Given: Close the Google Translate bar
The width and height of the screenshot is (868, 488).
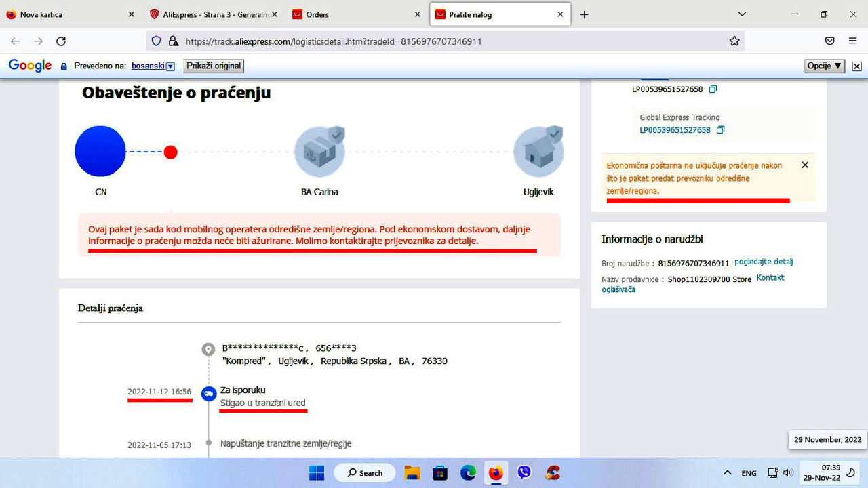Looking at the screenshot, I should pyautogui.click(x=856, y=66).
